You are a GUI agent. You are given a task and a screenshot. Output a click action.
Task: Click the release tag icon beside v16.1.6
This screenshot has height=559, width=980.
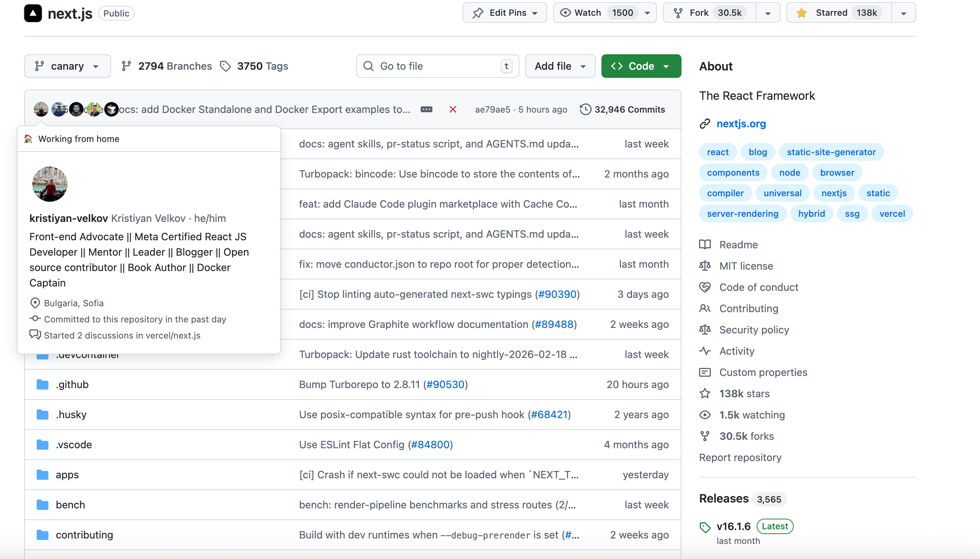705,527
